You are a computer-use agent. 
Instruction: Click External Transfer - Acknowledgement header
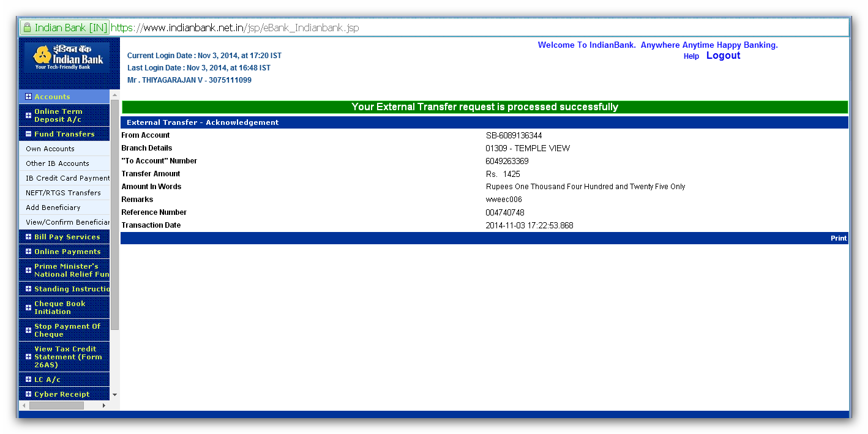coord(203,122)
